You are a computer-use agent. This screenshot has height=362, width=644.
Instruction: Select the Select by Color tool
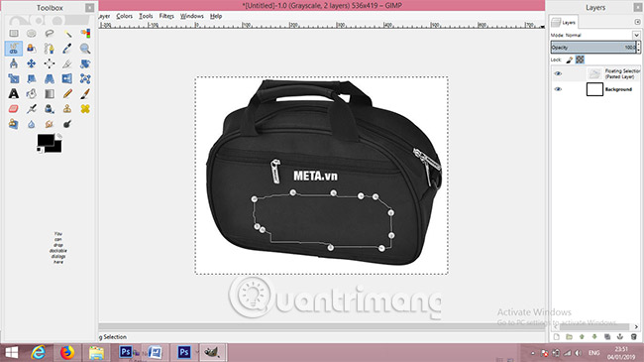(x=85, y=34)
